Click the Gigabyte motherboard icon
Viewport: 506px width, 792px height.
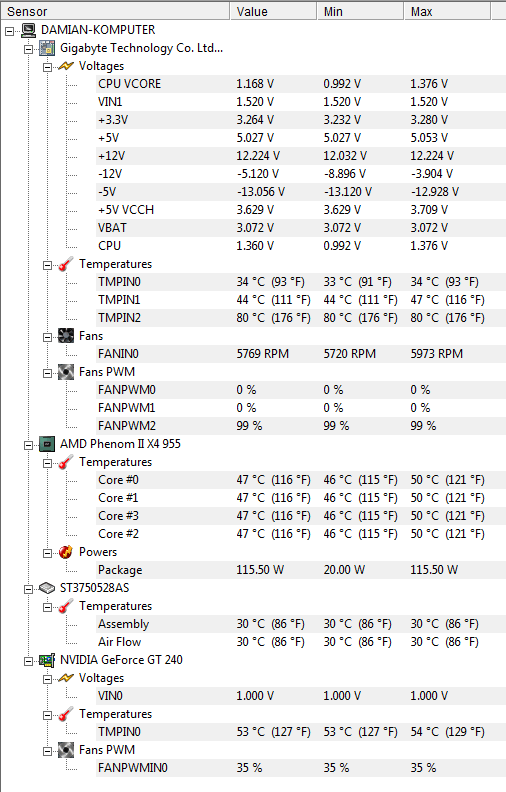pos(47,48)
